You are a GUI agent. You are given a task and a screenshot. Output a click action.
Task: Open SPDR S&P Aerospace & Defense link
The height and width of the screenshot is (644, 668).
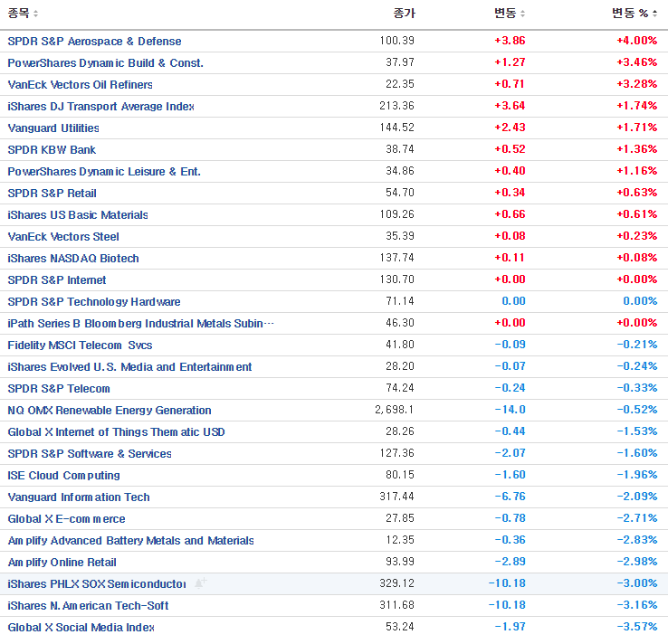click(x=94, y=42)
